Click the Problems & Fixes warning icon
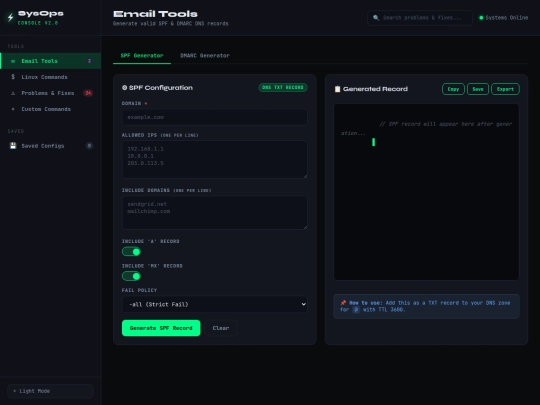This screenshot has height=405, width=540. point(13,93)
